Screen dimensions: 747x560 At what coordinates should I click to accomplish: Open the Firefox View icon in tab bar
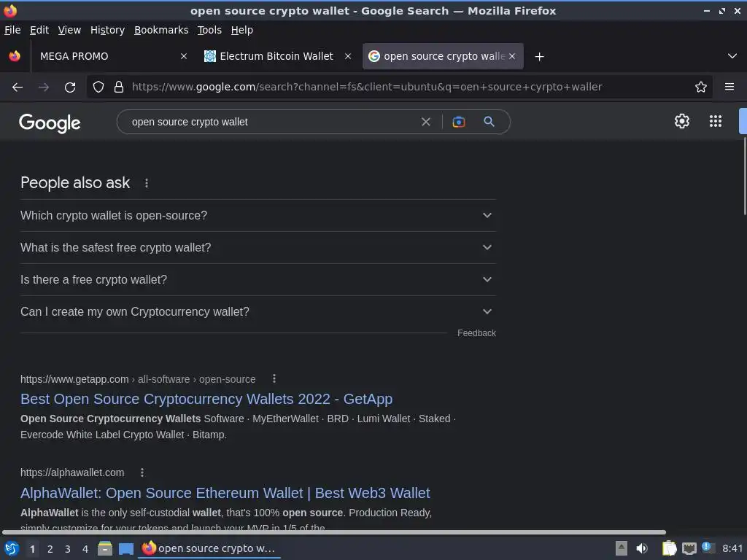(x=15, y=56)
